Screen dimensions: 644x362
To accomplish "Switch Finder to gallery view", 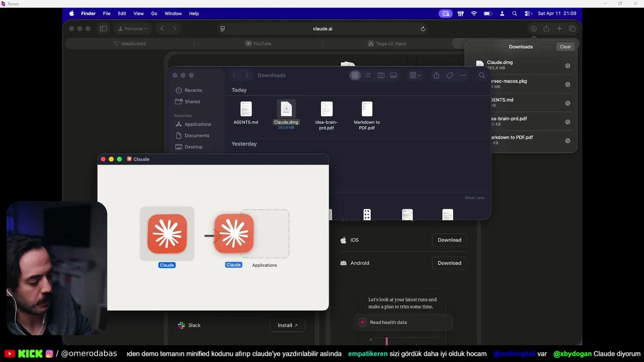I will [393, 75].
